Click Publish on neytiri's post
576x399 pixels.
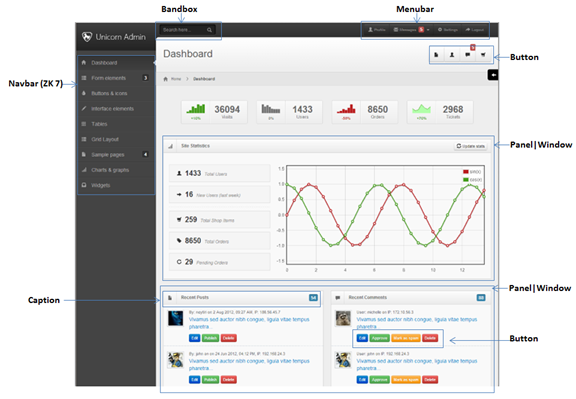tap(210, 338)
